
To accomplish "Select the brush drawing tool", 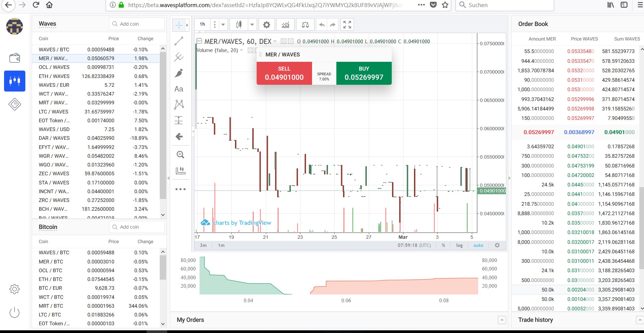I will pyautogui.click(x=179, y=73).
